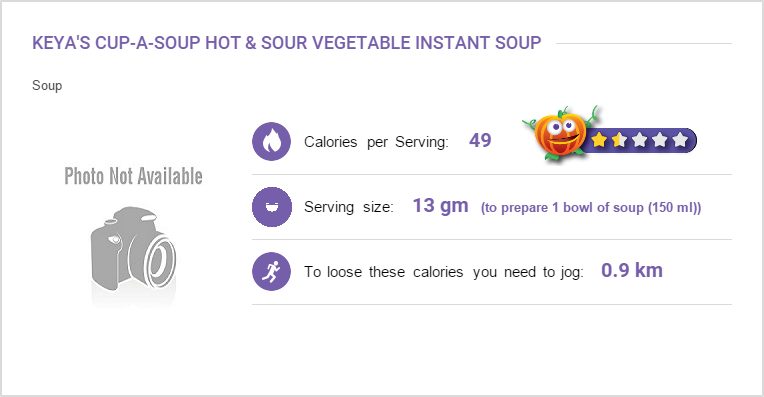The image size is (764, 397).
Task: Click the Soup category label
Action: click(x=47, y=86)
